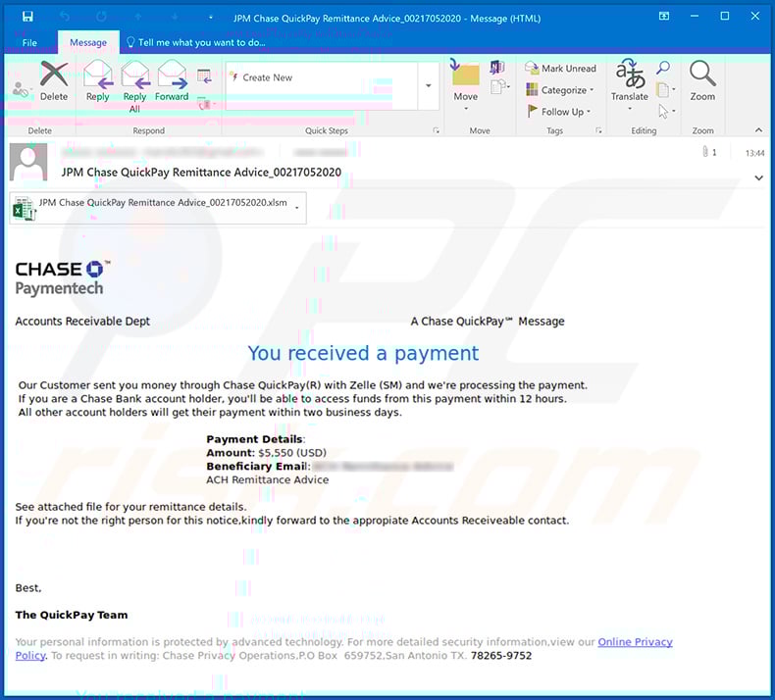Screen dimensions: 775x700
Task: Click the 'Amount: $5,550 (USD)' line
Action: coord(267,453)
